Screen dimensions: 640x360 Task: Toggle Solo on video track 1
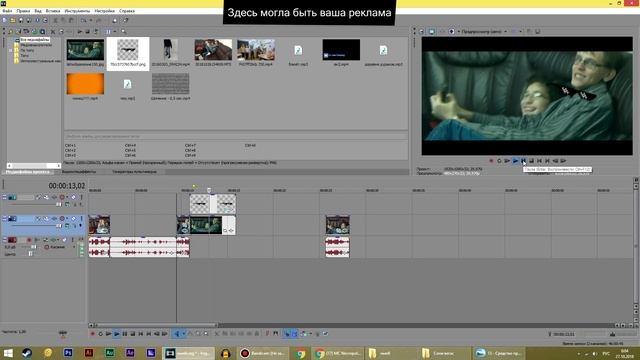[x=81, y=197]
